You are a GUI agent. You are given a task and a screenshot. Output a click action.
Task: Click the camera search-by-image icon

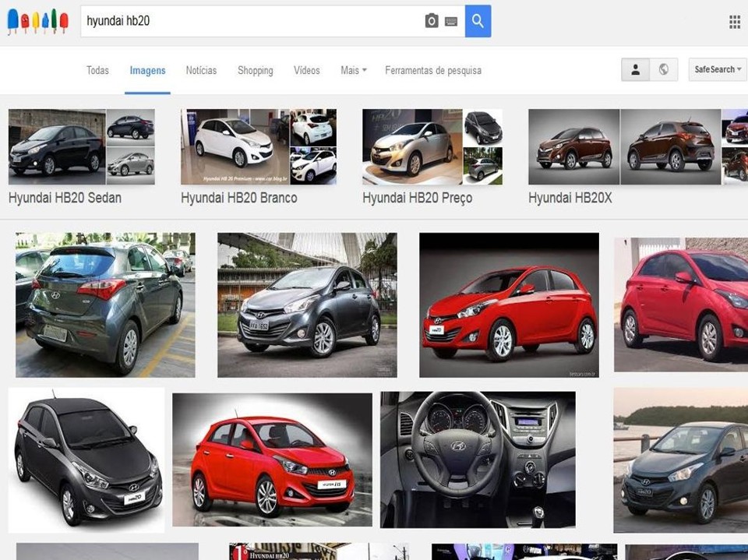point(431,21)
